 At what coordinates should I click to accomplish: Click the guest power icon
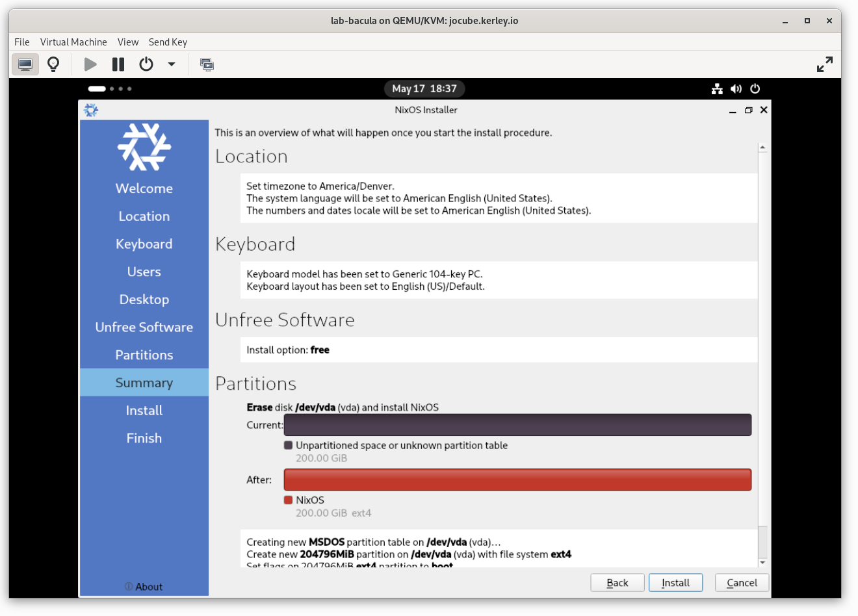click(755, 89)
